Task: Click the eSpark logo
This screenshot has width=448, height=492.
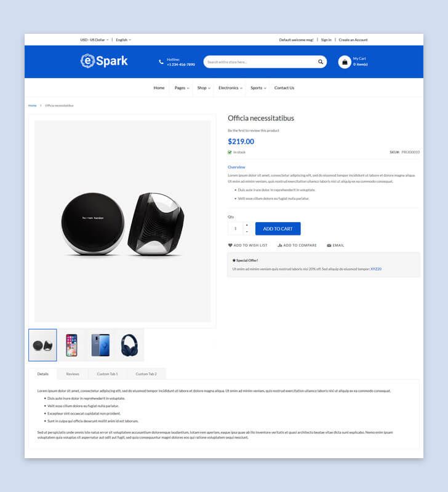Action: click(x=104, y=61)
